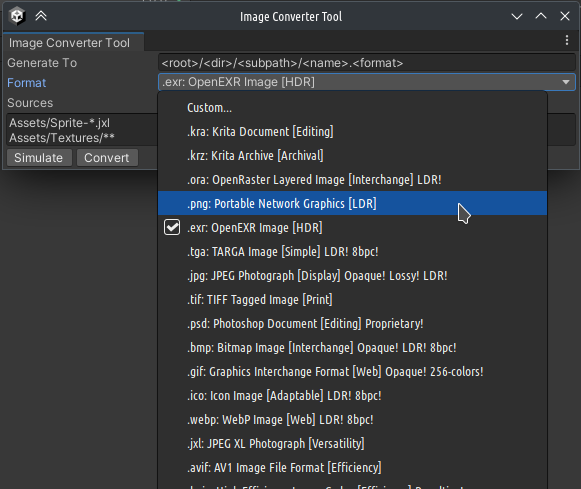The image size is (581, 489).
Task: Click the Sources label
Action: pyautogui.click(x=30, y=103)
